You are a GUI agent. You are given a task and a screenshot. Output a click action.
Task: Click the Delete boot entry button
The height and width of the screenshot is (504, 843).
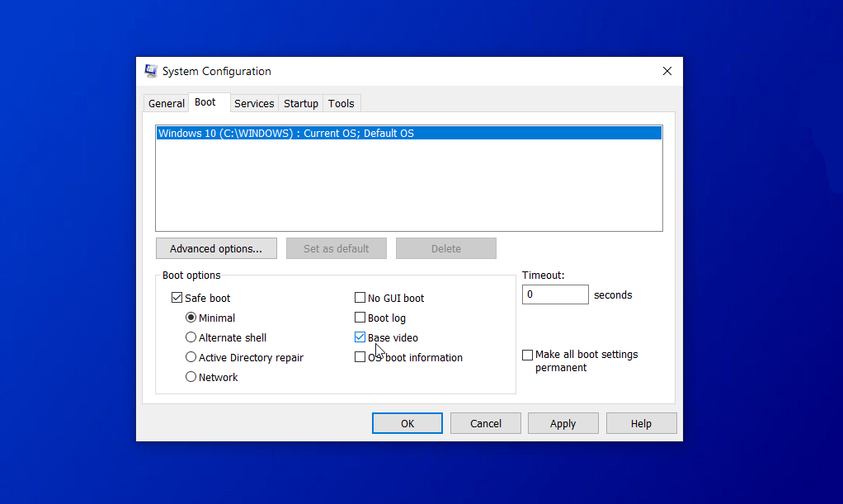(x=445, y=248)
